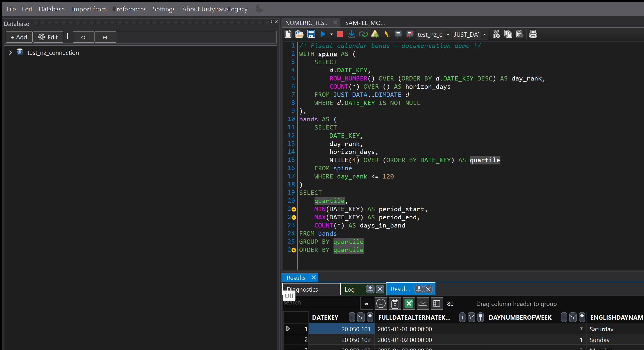Close the Database panel

pyautogui.click(x=276, y=21)
